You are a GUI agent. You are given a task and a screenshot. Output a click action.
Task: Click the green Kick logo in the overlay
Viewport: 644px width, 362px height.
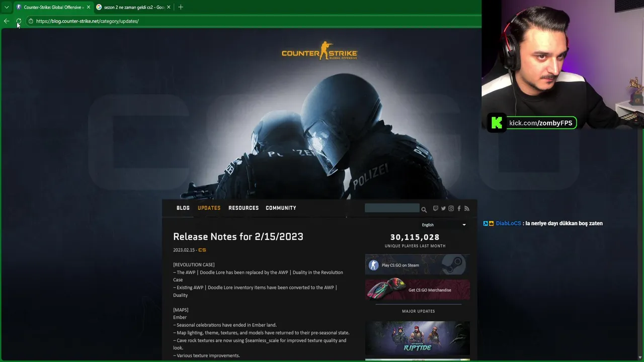click(497, 123)
